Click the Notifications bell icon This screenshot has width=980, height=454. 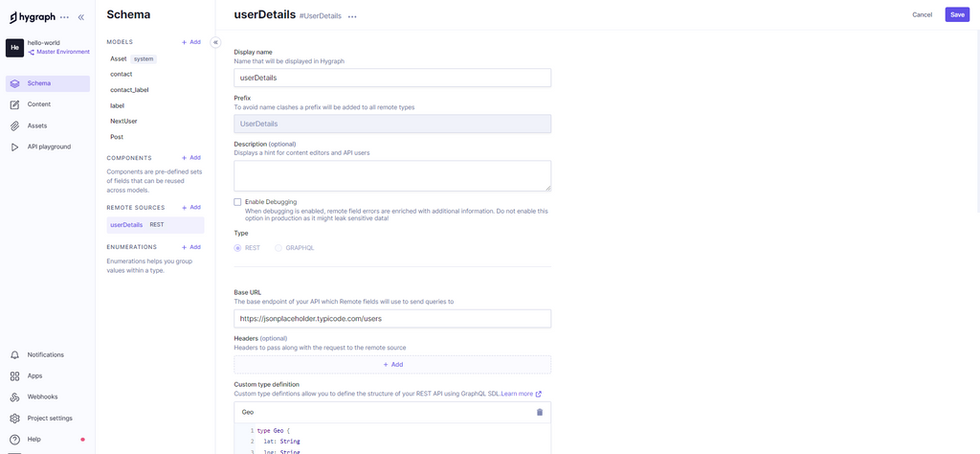(15, 354)
